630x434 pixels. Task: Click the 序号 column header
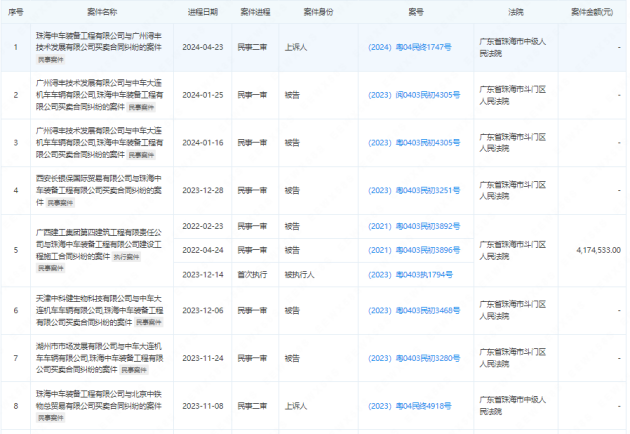point(16,12)
